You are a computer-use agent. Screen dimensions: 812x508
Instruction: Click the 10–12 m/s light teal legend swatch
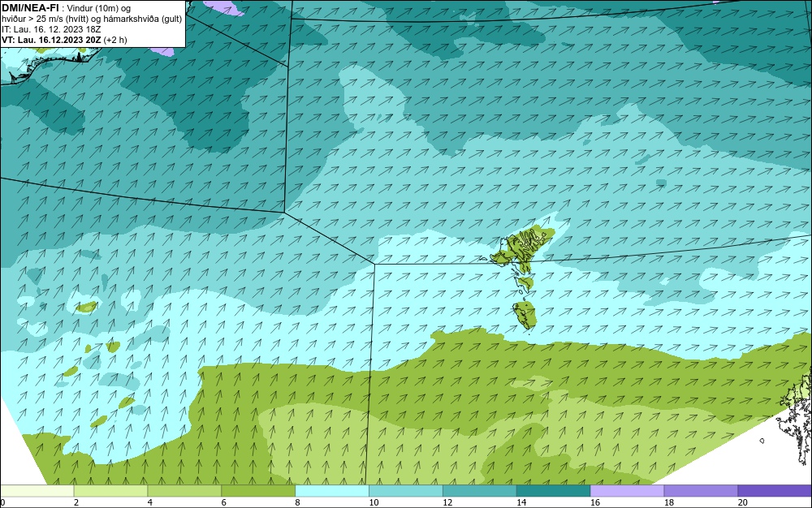[406, 490]
